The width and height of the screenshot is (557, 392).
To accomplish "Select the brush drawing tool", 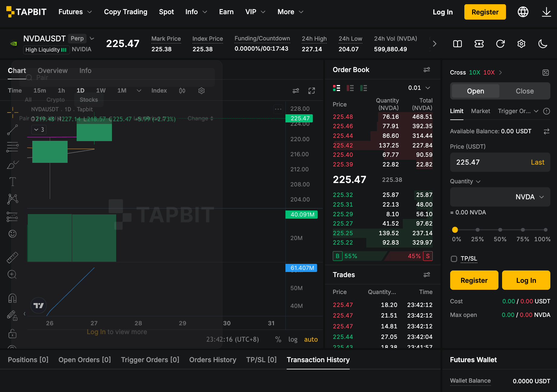I will 13,165.
